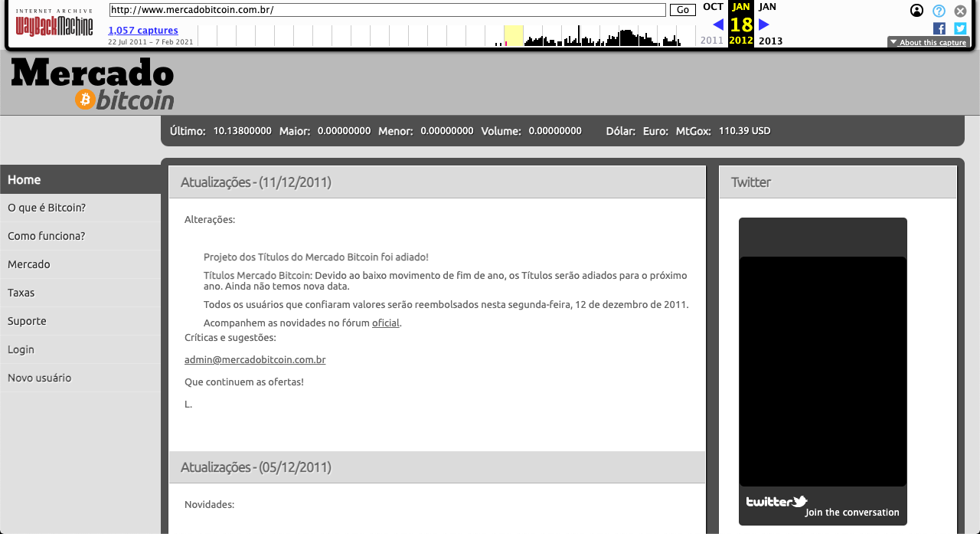
Task: Click admin@mercadobitcoin.com.br email link
Action: click(255, 360)
